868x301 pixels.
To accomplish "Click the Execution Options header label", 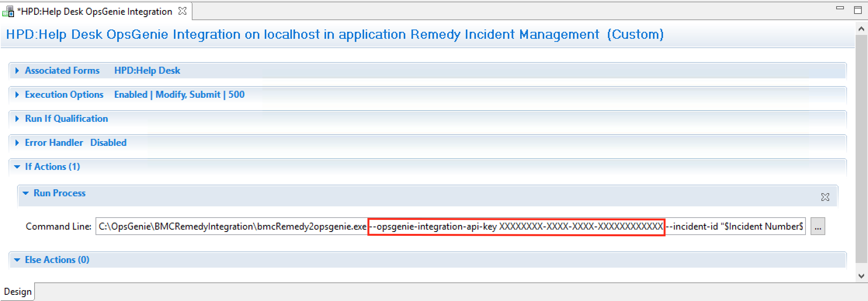I will (x=64, y=95).
